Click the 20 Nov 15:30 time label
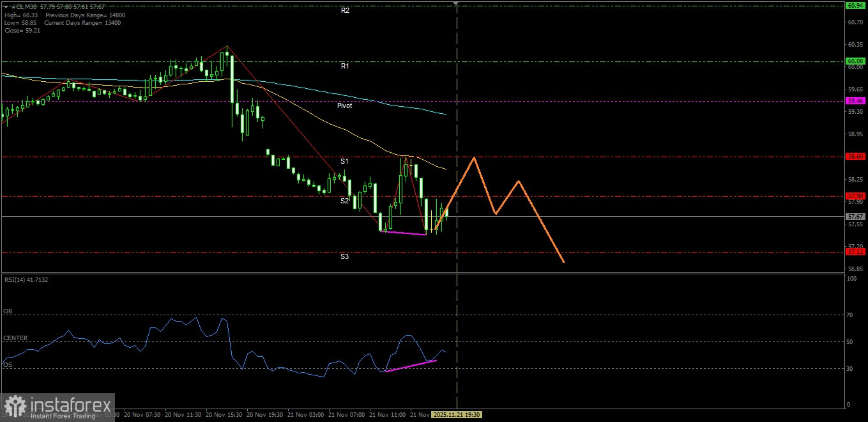 pos(225,414)
